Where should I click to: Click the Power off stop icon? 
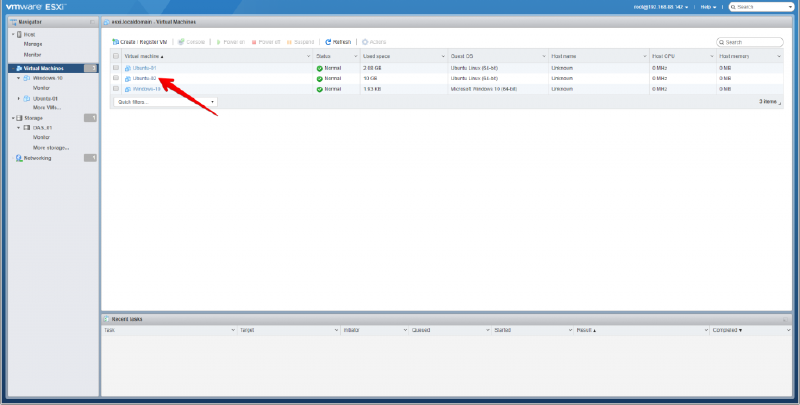(x=255, y=42)
